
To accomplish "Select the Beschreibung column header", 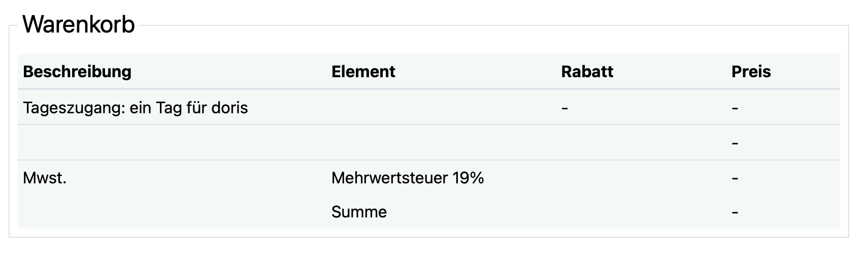I will coord(77,72).
